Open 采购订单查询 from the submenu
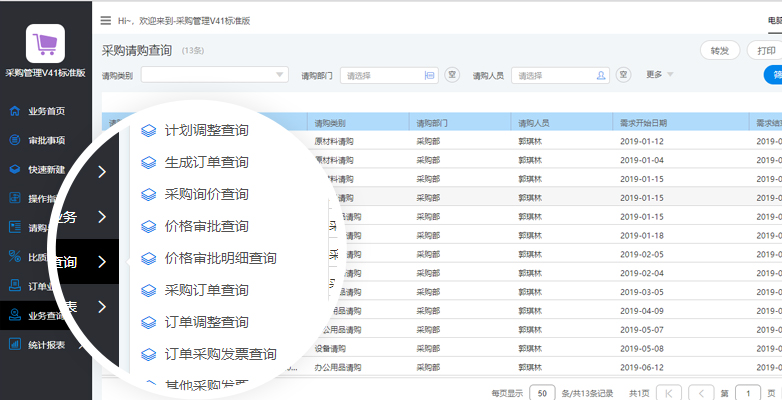 pos(206,290)
